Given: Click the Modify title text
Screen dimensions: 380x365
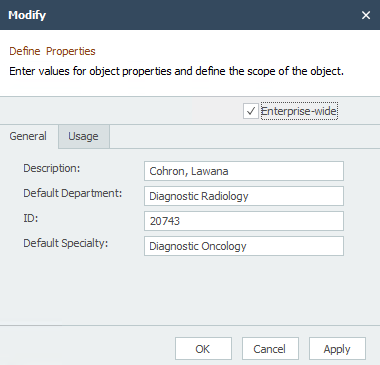Looking at the screenshot, I should pyautogui.click(x=27, y=15).
